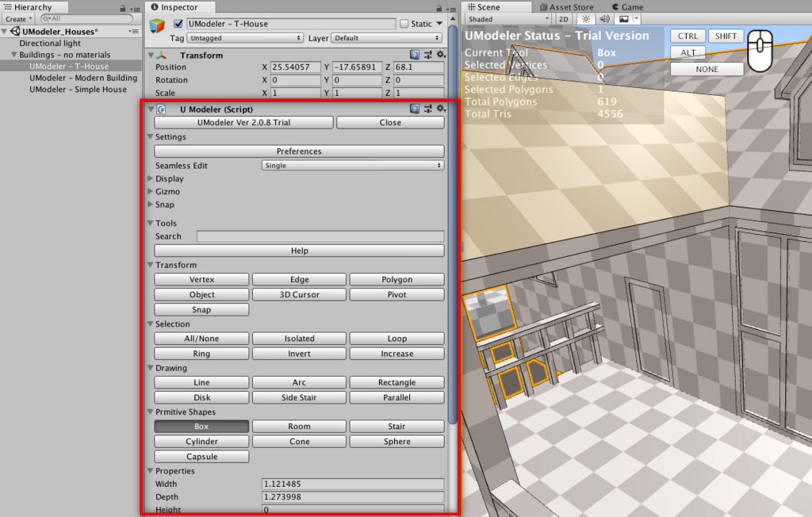The height and width of the screenshot is (517, 812).
Task: Click the Transform axes icon
Action: pyautogui.click(x=162, y=55)
